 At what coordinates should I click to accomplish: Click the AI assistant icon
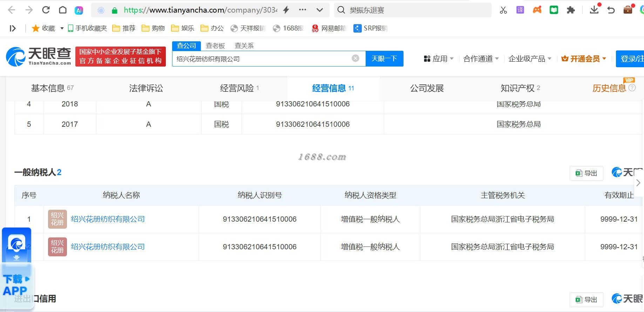pyautogui.click(x=79, y=11)
